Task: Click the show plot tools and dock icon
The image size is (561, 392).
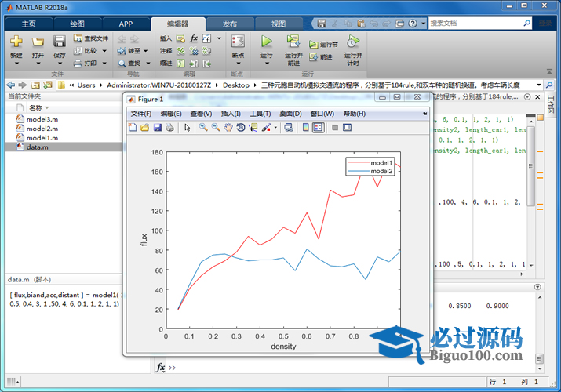Action: 347,127
